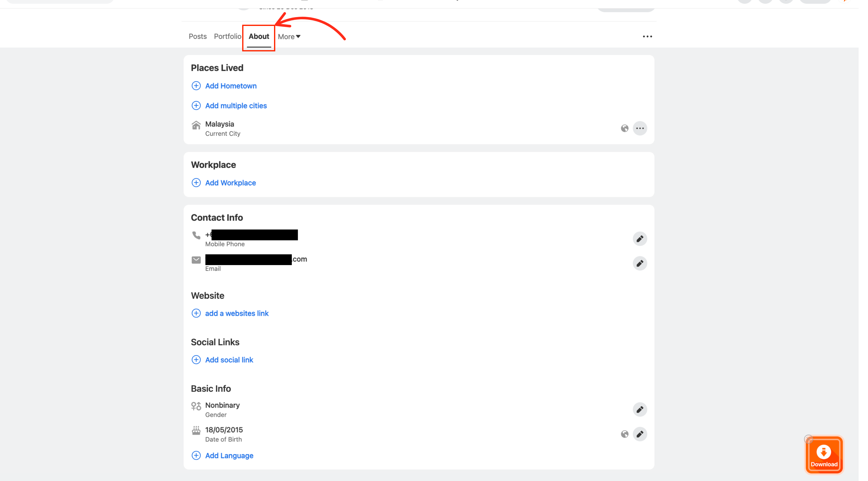Click the Basic Info heading
This screenshot has height=481, width=868.
[x=211, y=389]
